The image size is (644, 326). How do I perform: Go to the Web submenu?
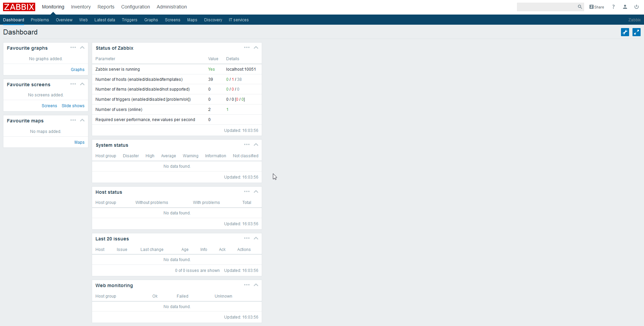[83, 20]
